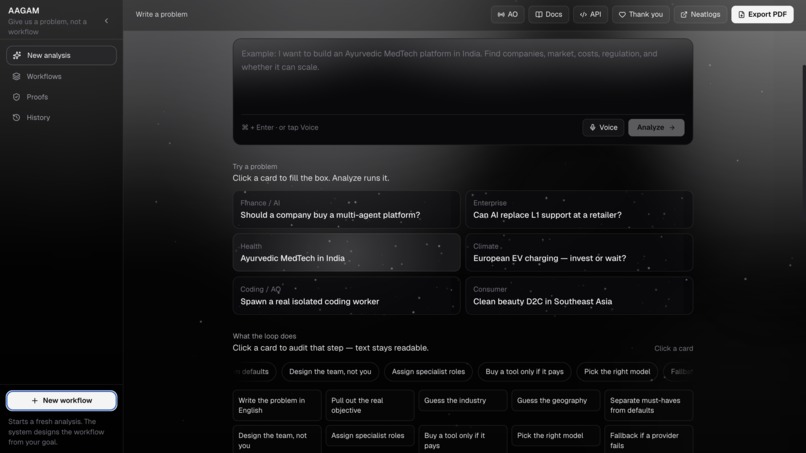This screenshot has height=453, width=806.
Task: Click the heart icon in Thank you
Action: (622, 14)
